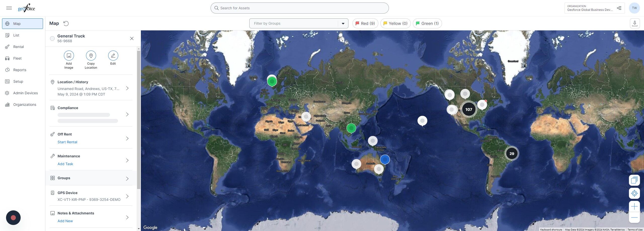Click Add New under Notes & Attachments
Viewport: 644px width, 231px height.
pos(65,221)
